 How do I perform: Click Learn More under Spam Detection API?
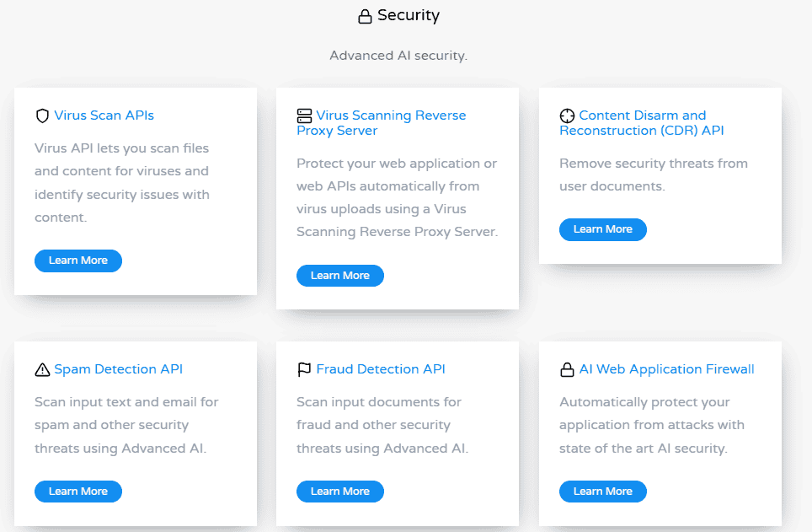77,491
